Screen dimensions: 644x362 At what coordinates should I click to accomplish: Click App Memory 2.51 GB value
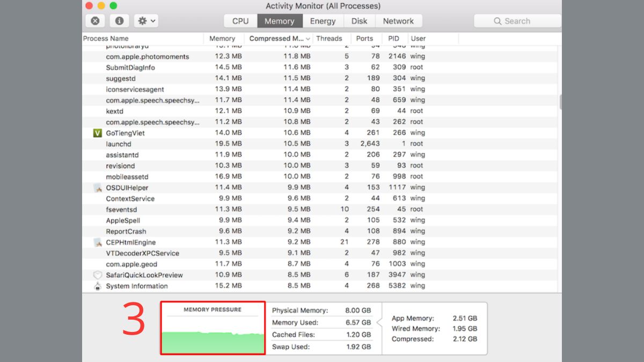pyautogui.click(x=465, y=318)
